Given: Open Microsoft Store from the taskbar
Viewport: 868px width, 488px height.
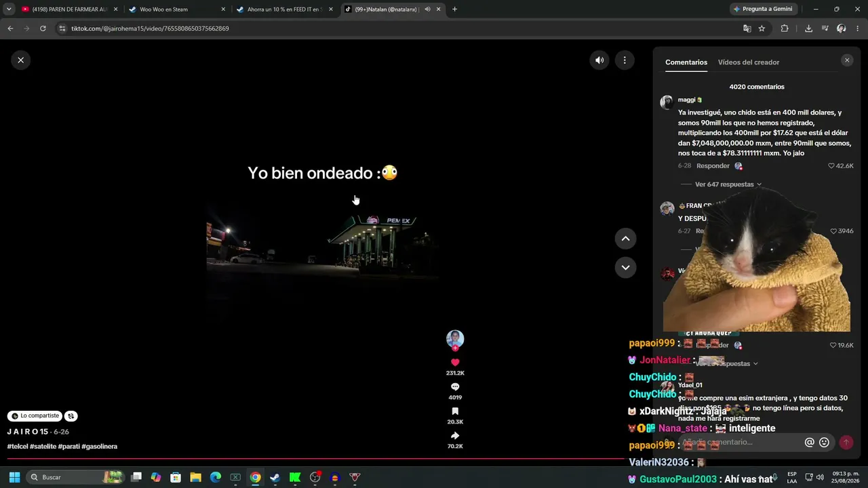Looking at the screenshot, I should click(176, 477).
